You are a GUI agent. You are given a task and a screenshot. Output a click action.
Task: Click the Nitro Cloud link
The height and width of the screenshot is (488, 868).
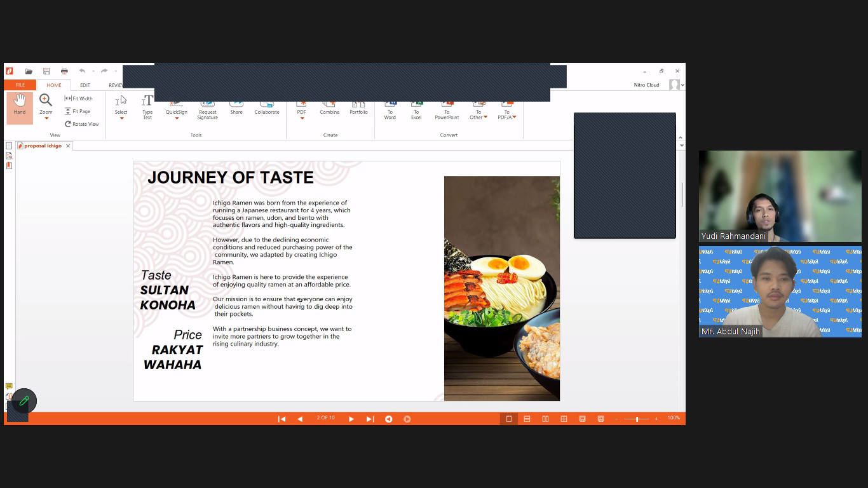646,85
